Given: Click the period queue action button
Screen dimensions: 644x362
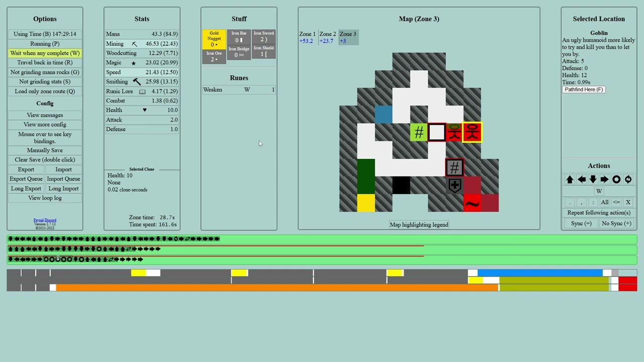Looking at the screenshot, I should coord(570,202).
